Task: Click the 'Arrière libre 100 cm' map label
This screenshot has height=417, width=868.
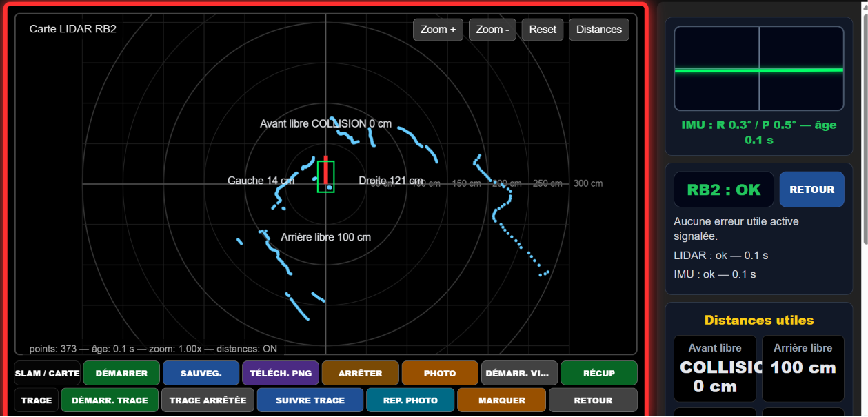Action: 326,237
